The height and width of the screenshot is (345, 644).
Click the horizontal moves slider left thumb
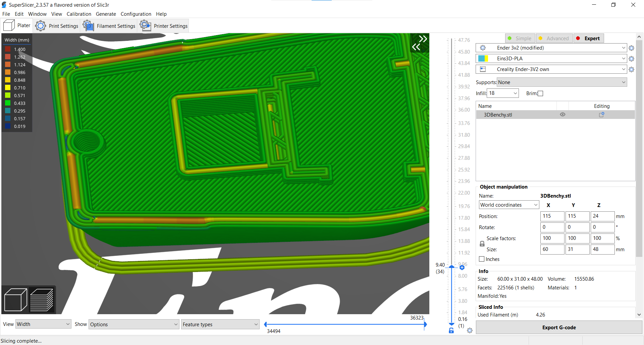266,324
